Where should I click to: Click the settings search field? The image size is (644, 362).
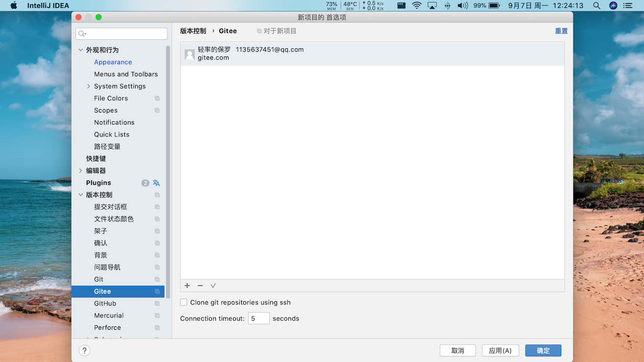click(121, 34)
